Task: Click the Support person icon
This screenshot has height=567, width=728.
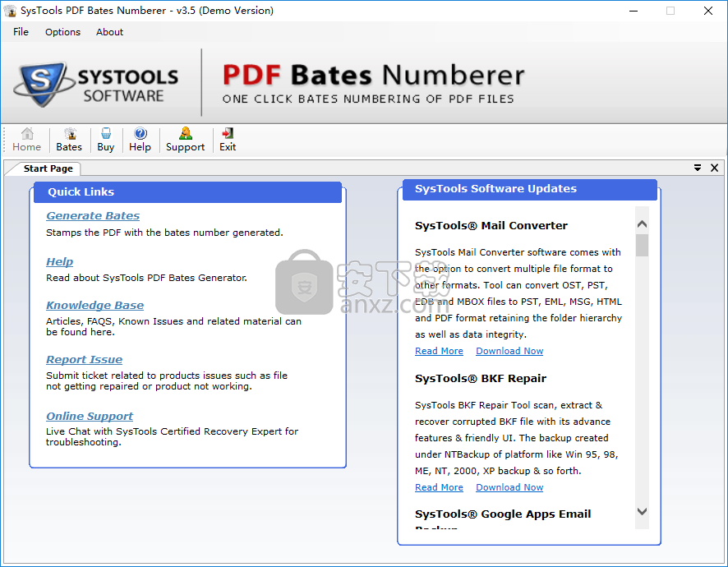Action: pos(185,140)
